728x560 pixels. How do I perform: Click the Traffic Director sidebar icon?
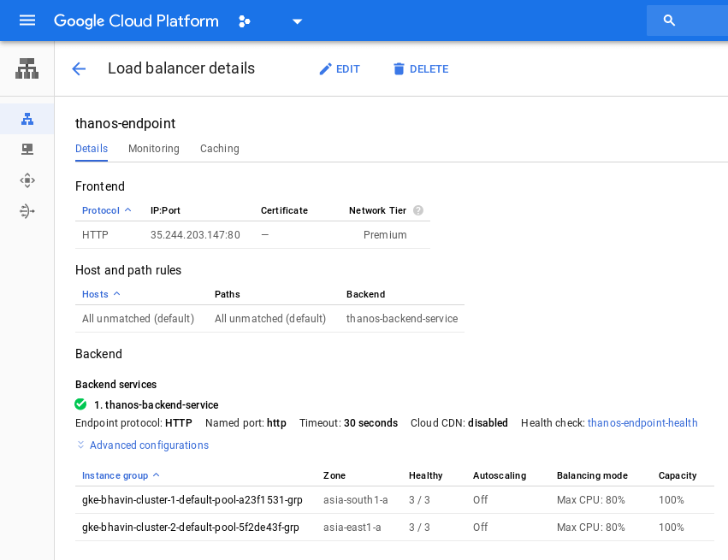tap(27, 180)
